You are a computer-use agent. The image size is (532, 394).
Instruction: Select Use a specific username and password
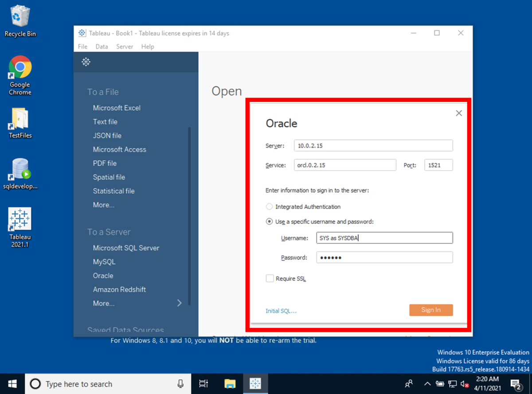[x=269, y=222]
